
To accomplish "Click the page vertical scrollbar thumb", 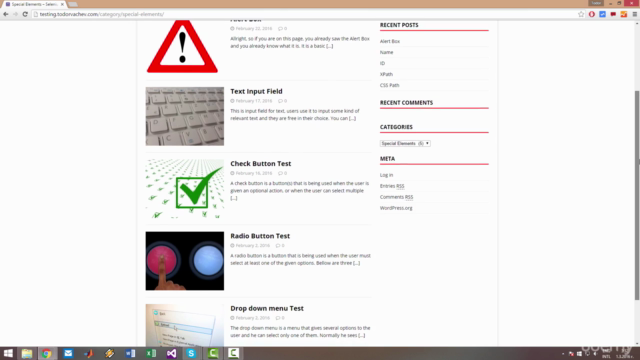I will pyautogui.click(x=637, y=195).
